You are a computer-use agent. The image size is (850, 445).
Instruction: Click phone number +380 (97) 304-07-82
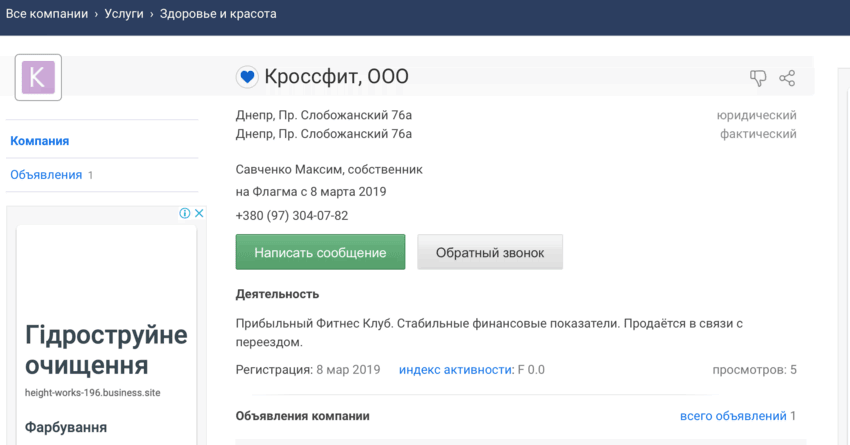(292, 216)
